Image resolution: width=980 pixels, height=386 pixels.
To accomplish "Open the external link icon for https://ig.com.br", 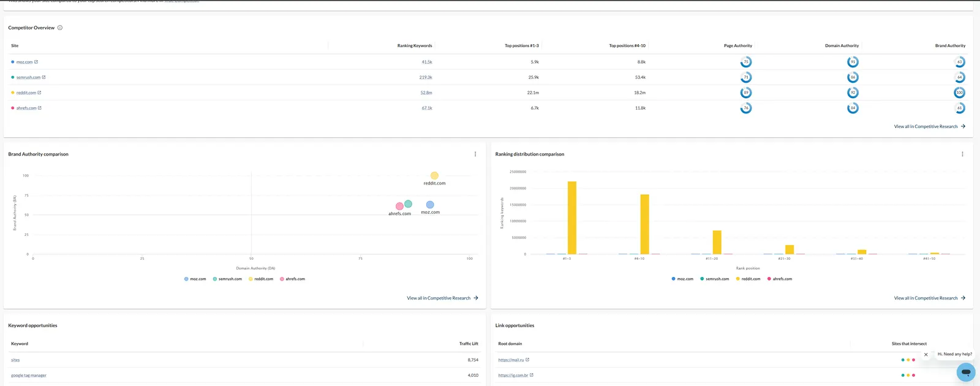I will [x=532, y=375].
